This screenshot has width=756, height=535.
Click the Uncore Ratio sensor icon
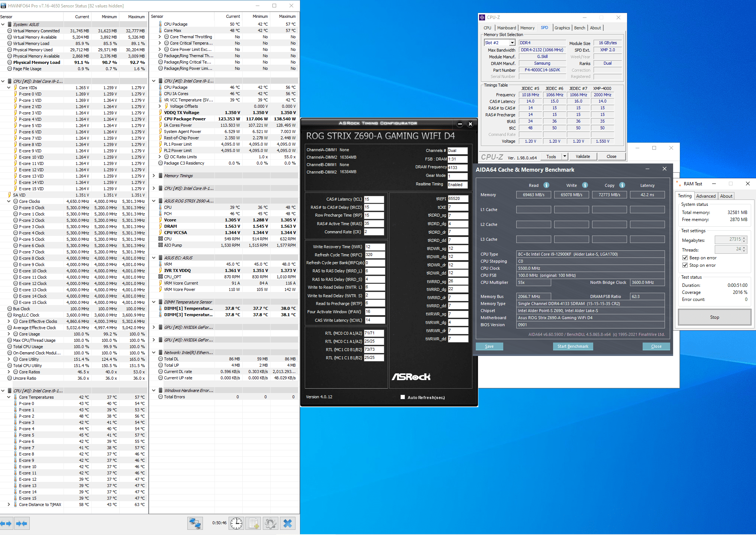tap(10, 378)
